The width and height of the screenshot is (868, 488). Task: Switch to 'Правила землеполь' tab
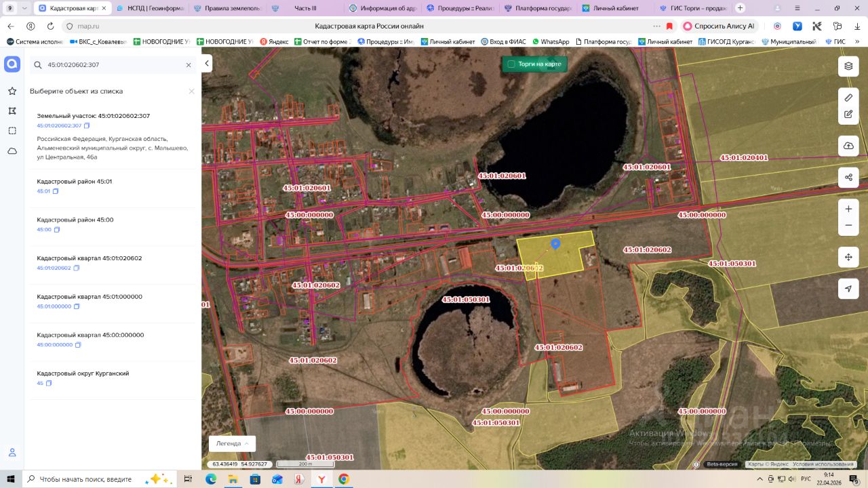point(227,8)
